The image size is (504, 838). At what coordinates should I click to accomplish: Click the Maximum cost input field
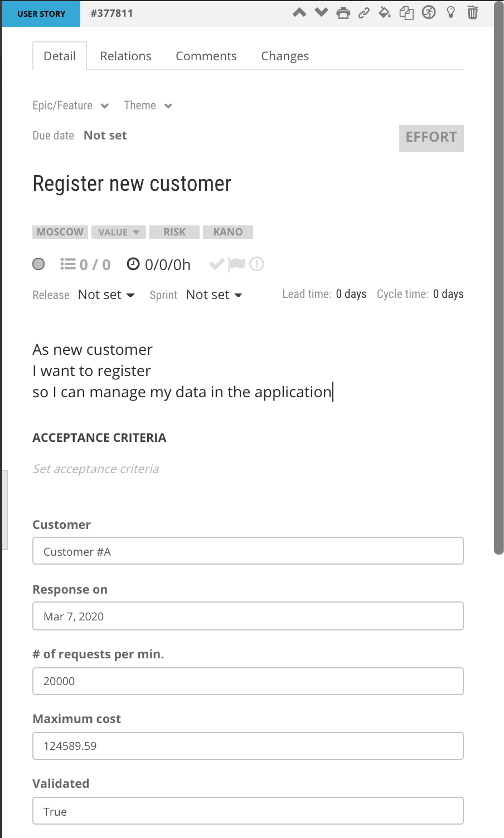(248, 746)
